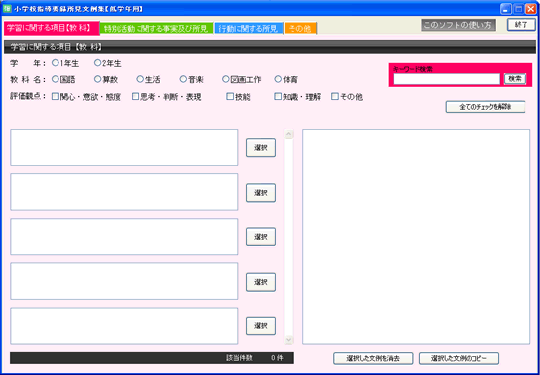
Task: Minimize the 小学校指導要録所見文例集 window
Action: tap(506, 9)
